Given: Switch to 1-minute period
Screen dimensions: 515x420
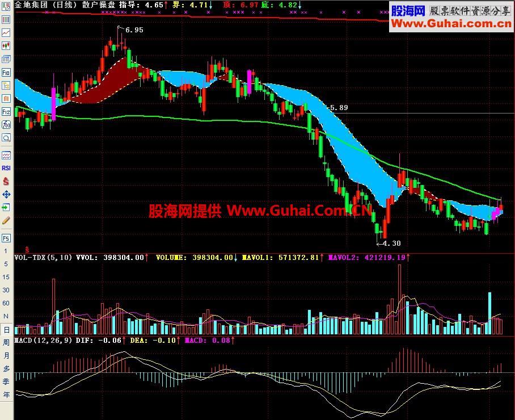Looking at the screenshot, I should (6, 251).
